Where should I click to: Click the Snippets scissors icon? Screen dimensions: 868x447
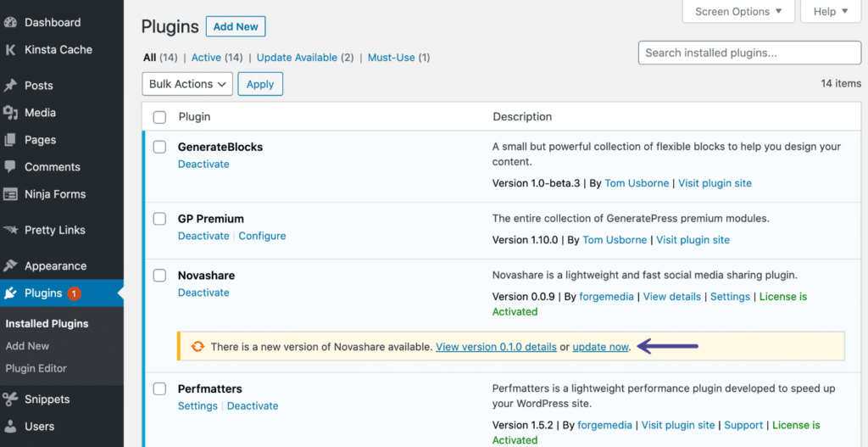[x=10, y=400]
